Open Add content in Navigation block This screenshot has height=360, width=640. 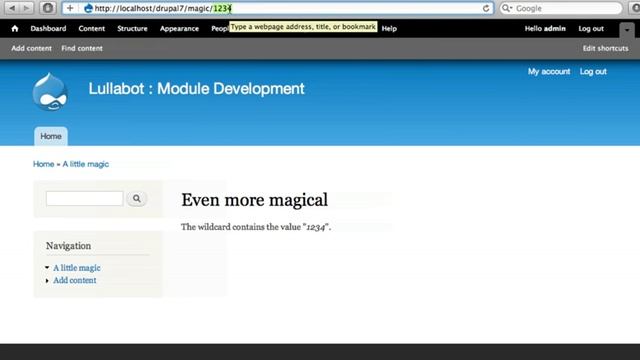(x=75, y=280)
